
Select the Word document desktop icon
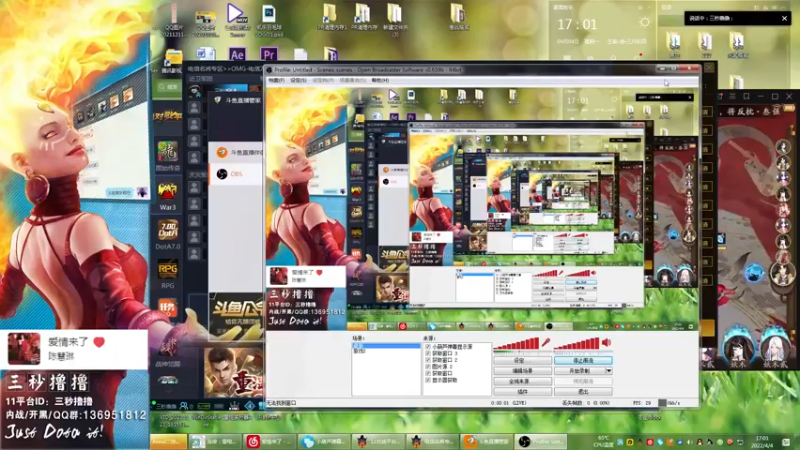click(206, 54)
